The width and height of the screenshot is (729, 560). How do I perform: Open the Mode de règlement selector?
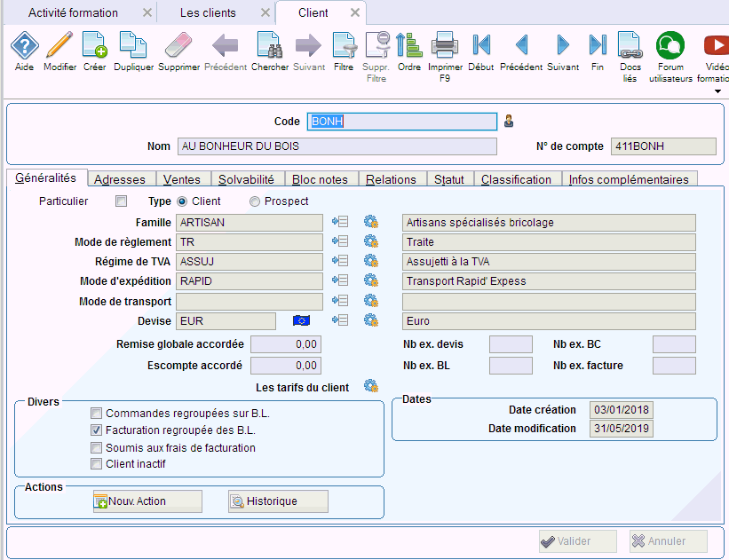[341, 241]
